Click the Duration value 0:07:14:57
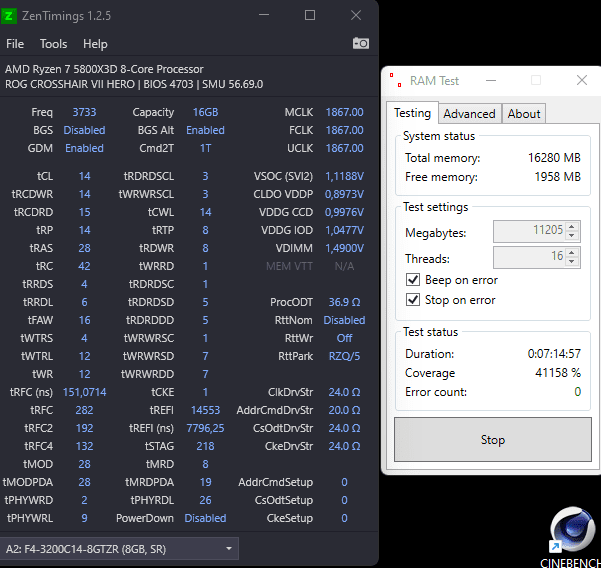601x568 pixels. pyautogui.click(x=554, y=353)
